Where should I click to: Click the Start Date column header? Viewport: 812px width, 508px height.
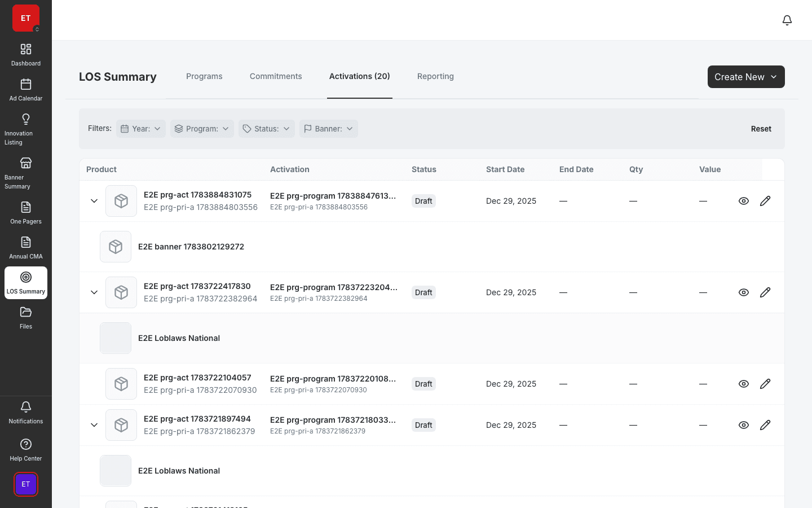[x=505, y=169]
